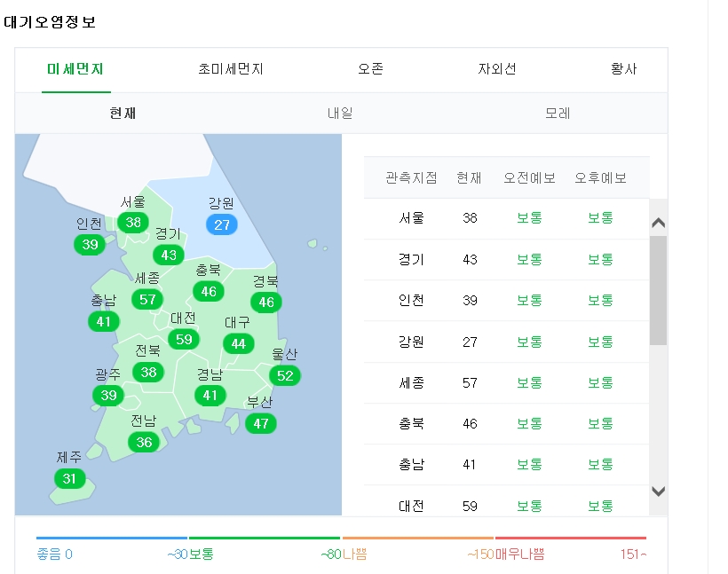Viewport: 728px width, 574px height.
Task: Click the table's scroll up arrow
Action: [x=659, y=224]
